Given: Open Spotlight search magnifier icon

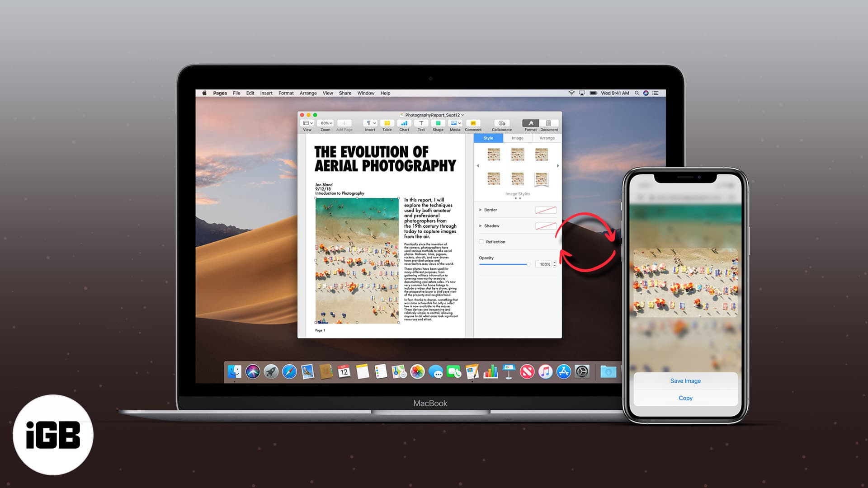Looking at the screenshot, I should pyautogui.click(x=637, y=93).
